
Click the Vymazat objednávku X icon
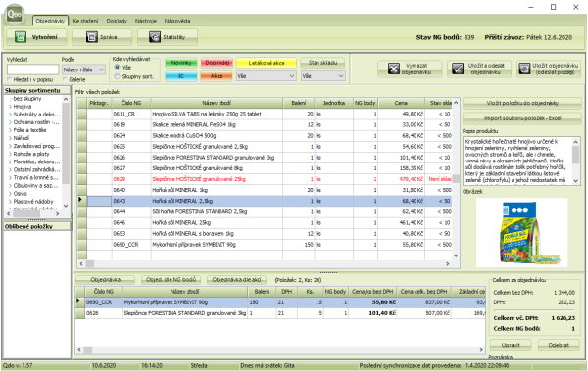(x=393, y=69)
